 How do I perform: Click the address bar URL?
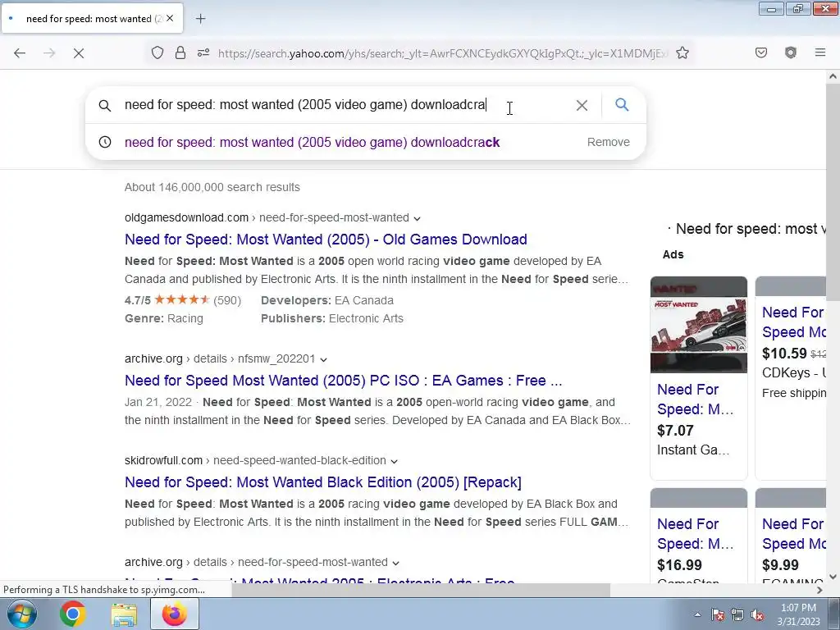(x=442, y=53)
